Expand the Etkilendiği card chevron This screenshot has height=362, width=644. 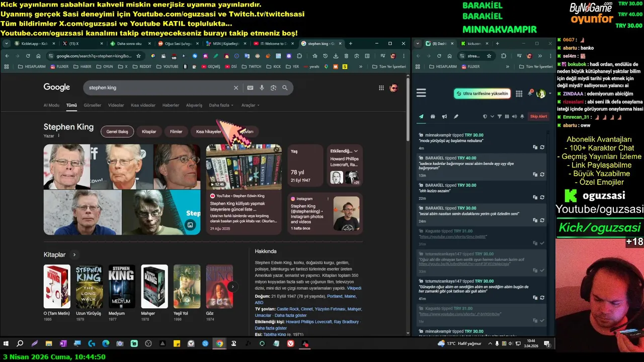356,151
